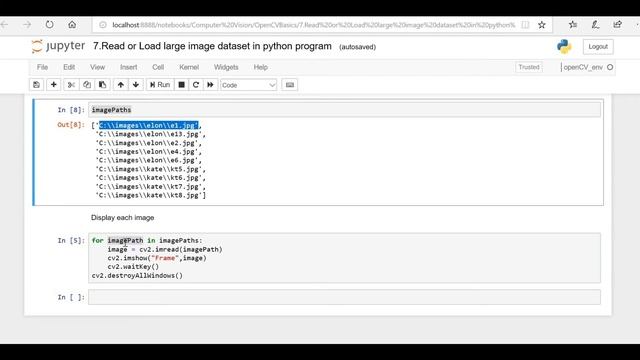Click the kate kt5.jpg path line
640x360 pixels.
coord(151,169)
